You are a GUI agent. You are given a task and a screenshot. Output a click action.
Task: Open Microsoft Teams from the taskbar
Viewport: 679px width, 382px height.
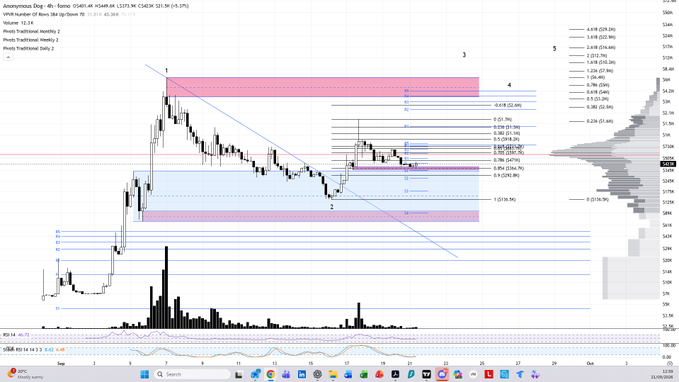point(286,374)
